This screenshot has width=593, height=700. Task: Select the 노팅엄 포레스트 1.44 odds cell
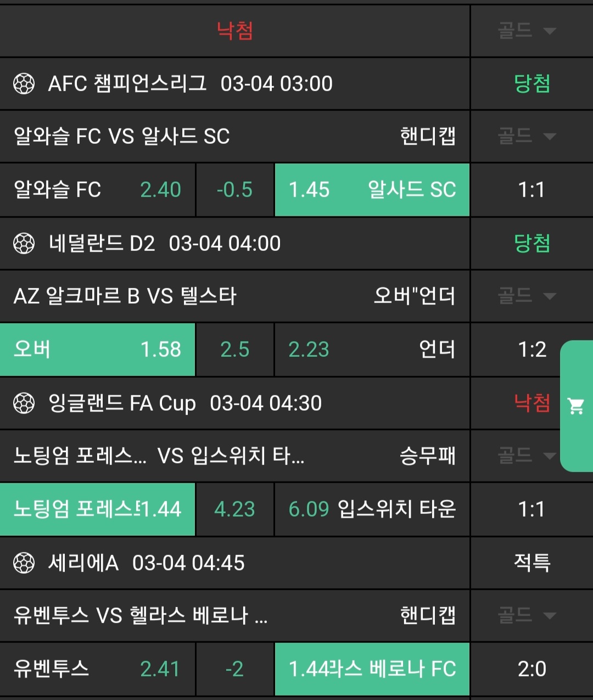click(x=97, y=509)
